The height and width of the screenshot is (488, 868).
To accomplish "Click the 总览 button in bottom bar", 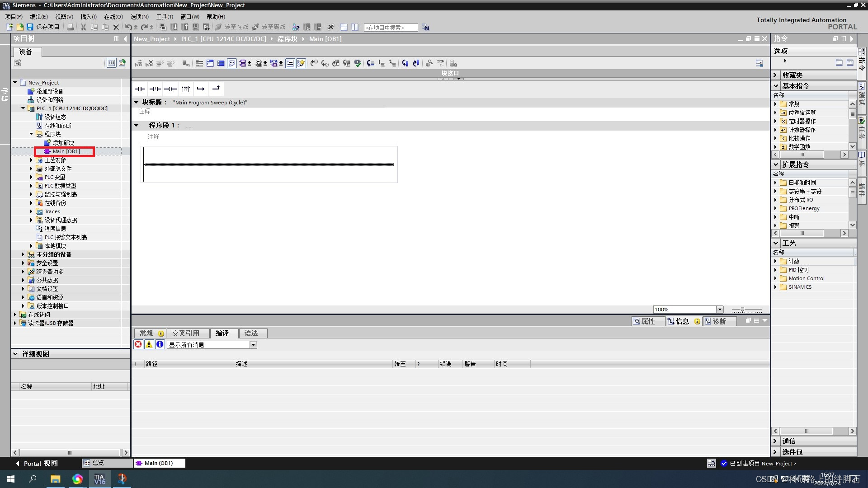I will tap(107, 463).
